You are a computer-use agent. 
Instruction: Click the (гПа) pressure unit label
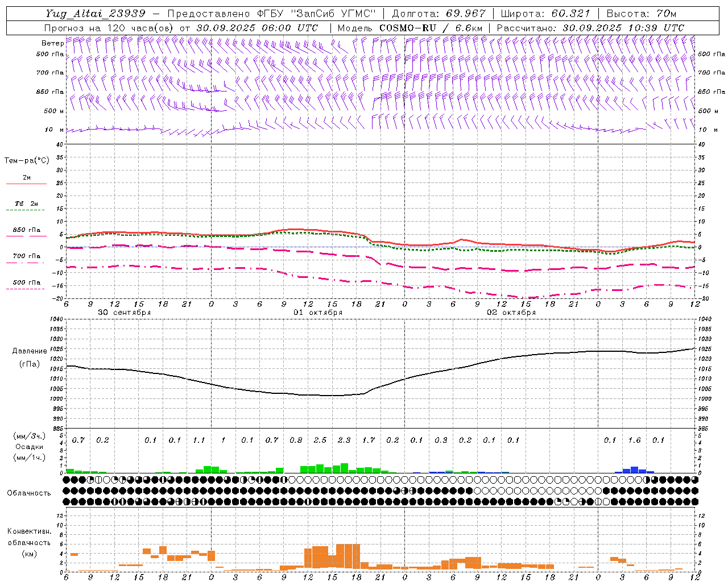tap(30, 364)
